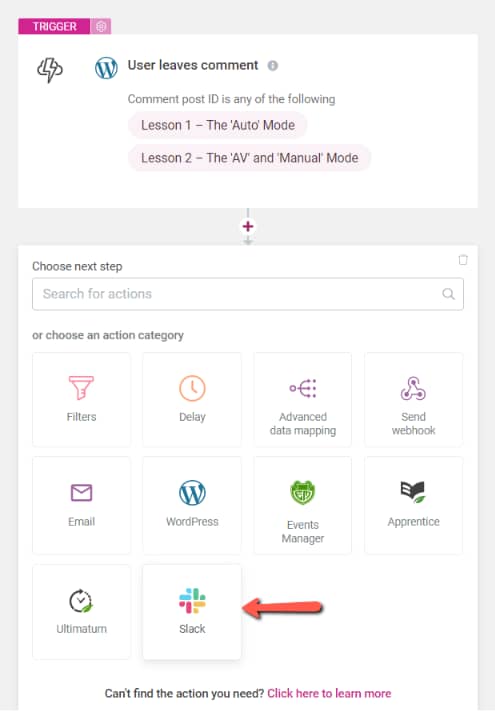Image resolution: width=495 pixels, height=714 pixels.
Task: Choose the Filters action category
Action: 82,399
